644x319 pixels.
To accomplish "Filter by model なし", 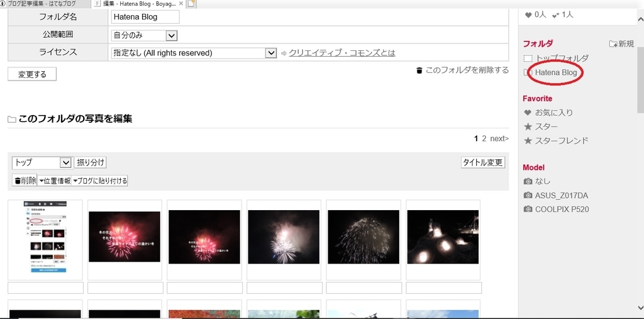I will pyautogui.click(x=542, y=181).
